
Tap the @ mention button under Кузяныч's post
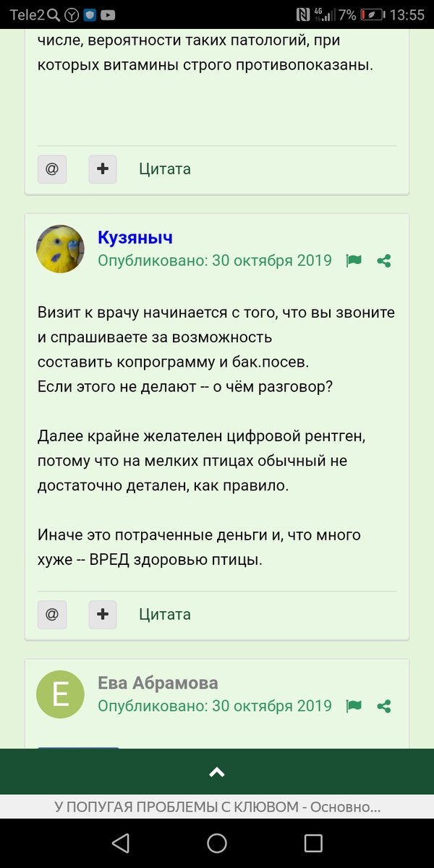[52, 614]
